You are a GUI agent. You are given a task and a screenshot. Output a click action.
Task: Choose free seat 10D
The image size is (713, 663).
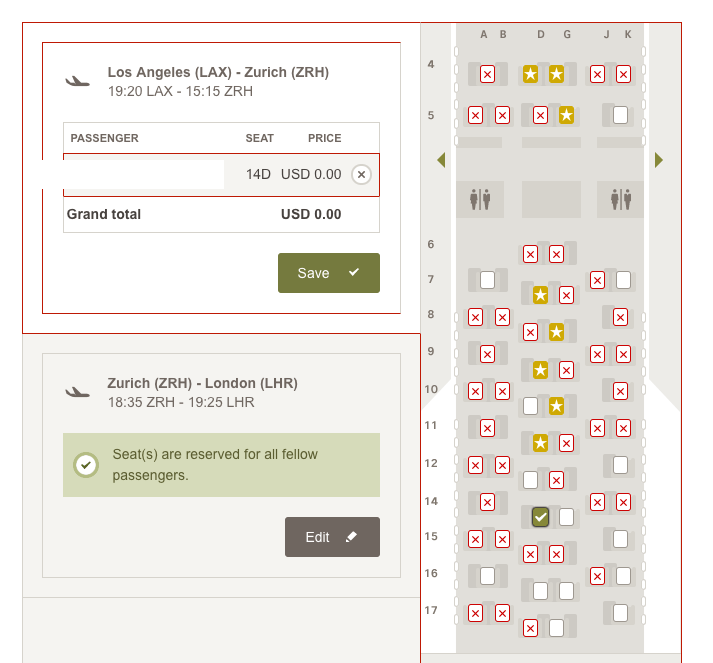pyautogui.click(x=530, y=406)
